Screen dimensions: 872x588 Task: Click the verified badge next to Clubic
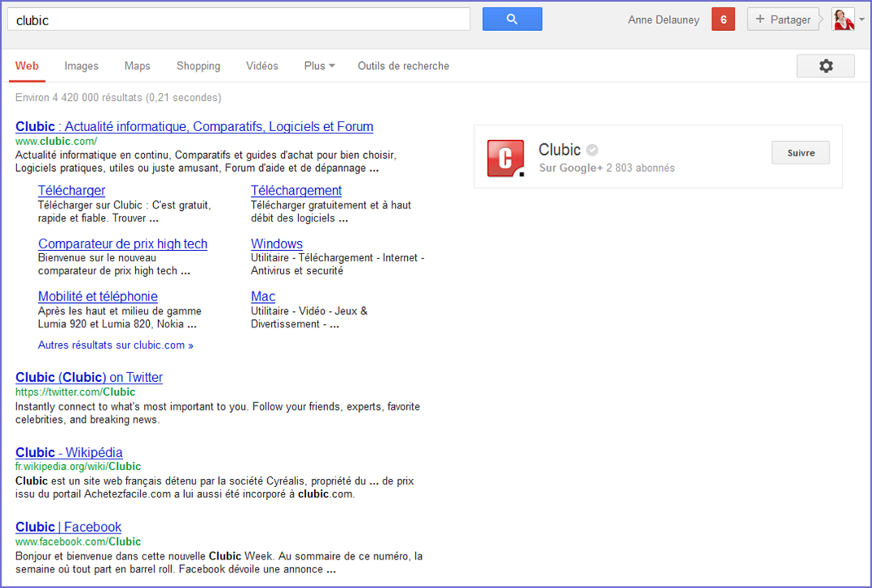click(x=592, y=150)
